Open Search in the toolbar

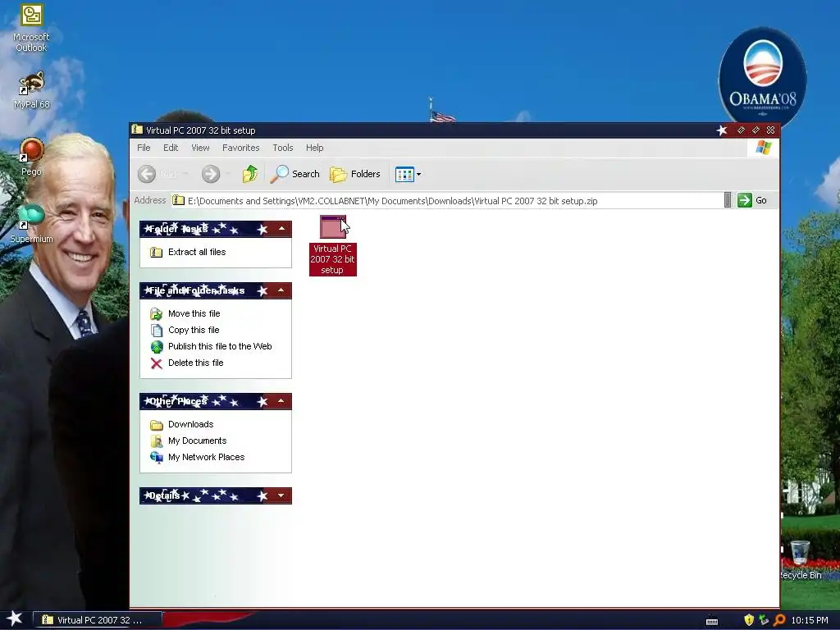click(294, 174)
